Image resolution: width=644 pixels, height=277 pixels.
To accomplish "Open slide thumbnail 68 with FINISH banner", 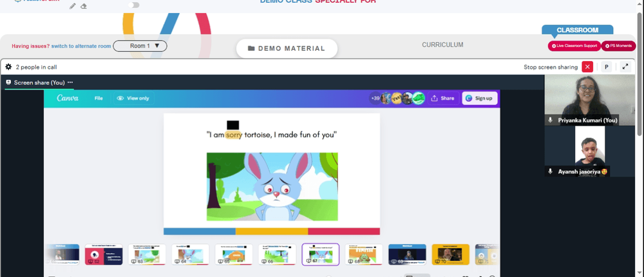I will [x=364, y=254].
